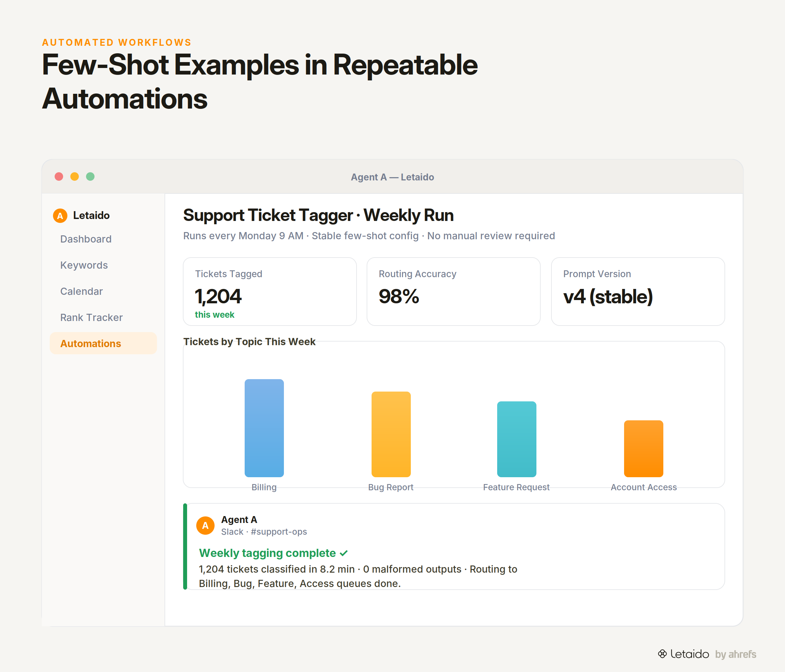Click the Tickets Tagged 1,204 card
The width and height of the screenshot is (785, 672).
[270, 292]
